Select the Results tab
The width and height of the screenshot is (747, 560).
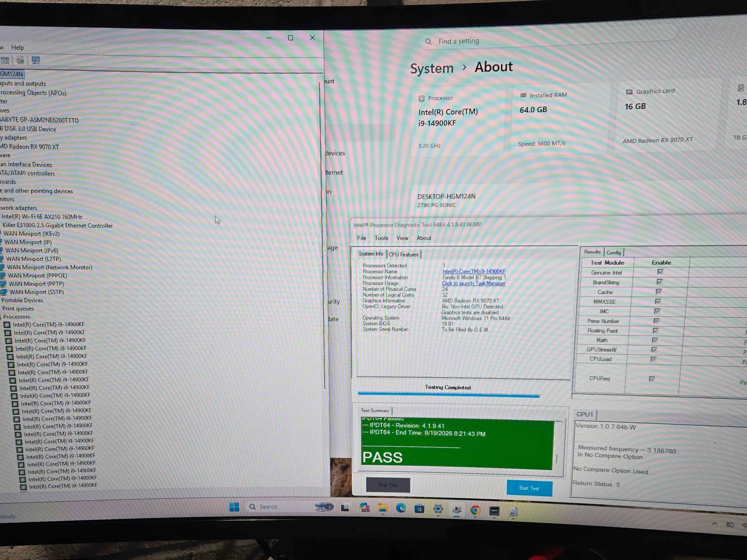pyautogui.click(x=592, y=252)
